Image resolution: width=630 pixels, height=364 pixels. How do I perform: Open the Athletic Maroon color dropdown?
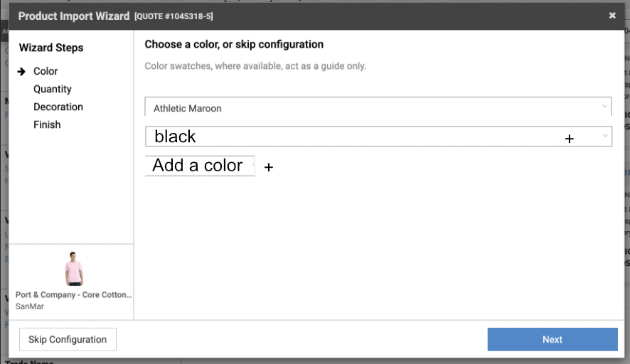point(370,108)
